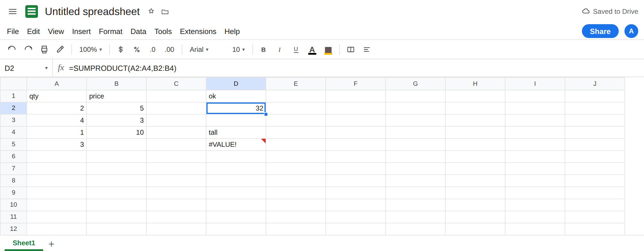Open the font size 10 dropdown
This screenshot has height=251, width=644.
[x=239, y=50]
